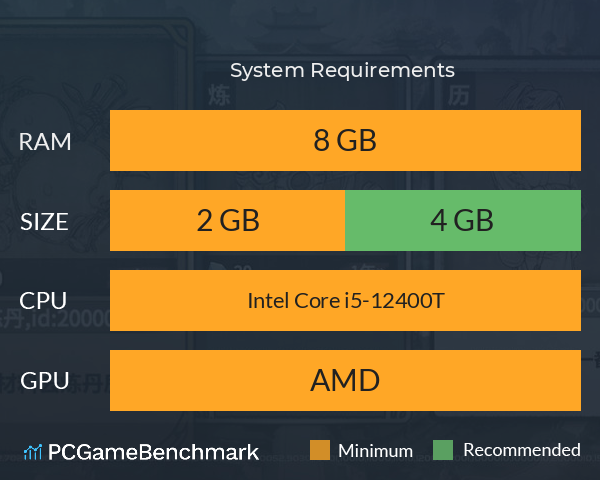The image size is (600, 480).
Task: Click the green Recommended legend swatch
Action: (443, 450)
